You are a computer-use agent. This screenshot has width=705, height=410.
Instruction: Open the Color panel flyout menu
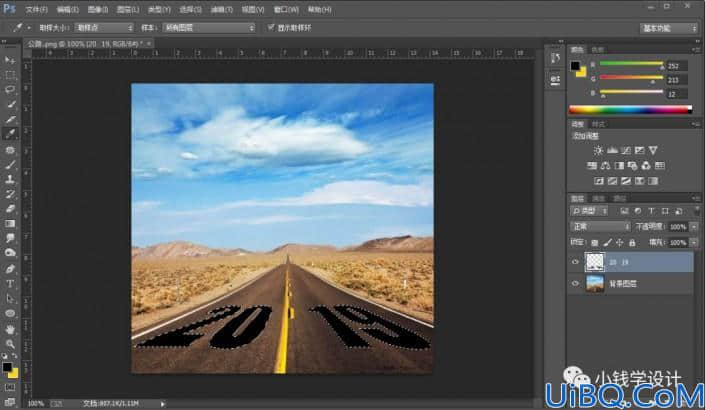696,49
